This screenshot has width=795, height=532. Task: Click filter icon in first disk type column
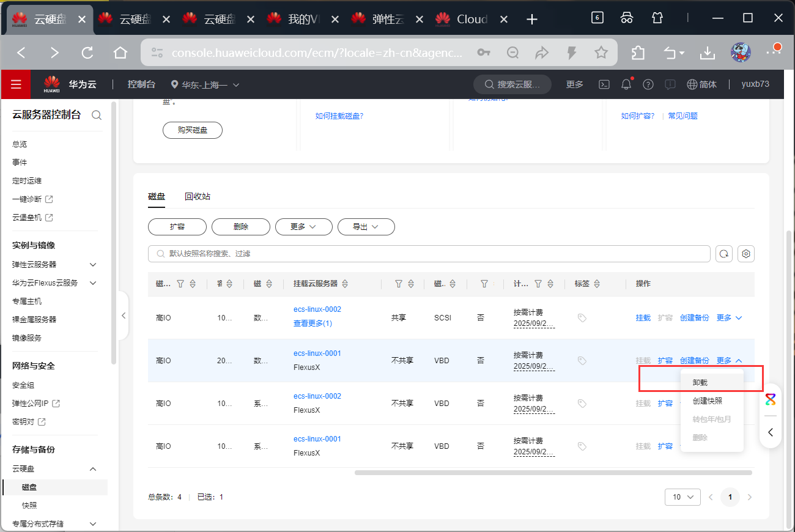pyautogui.click(x=180, y=284)
